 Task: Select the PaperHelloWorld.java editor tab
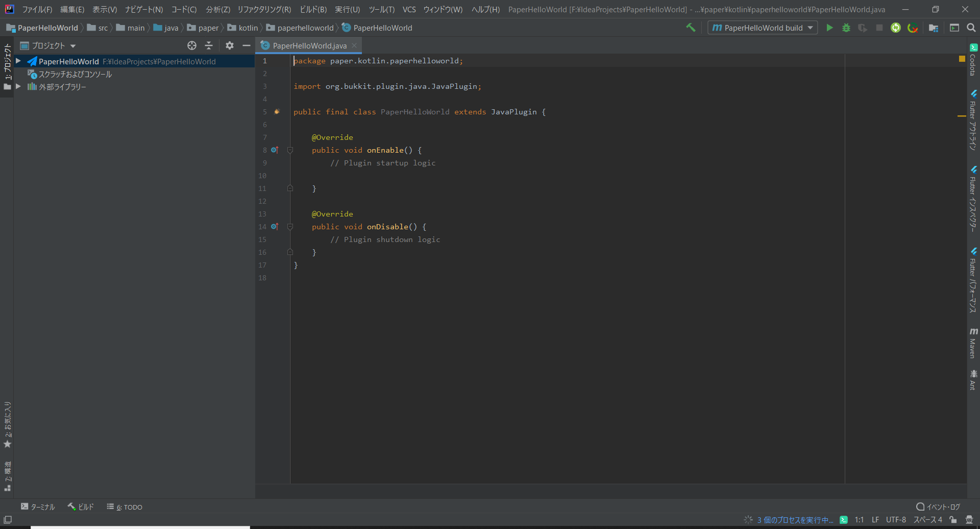[309, 45]
